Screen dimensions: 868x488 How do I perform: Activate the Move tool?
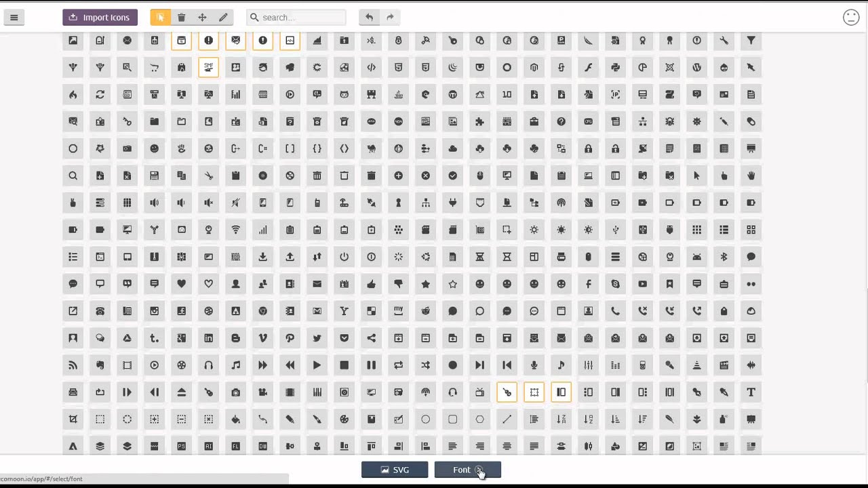(202, 18)
